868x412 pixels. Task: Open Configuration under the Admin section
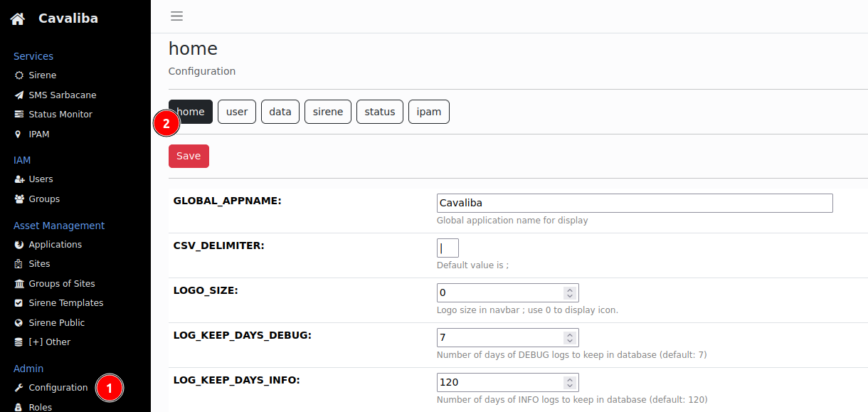pos(58,387)
